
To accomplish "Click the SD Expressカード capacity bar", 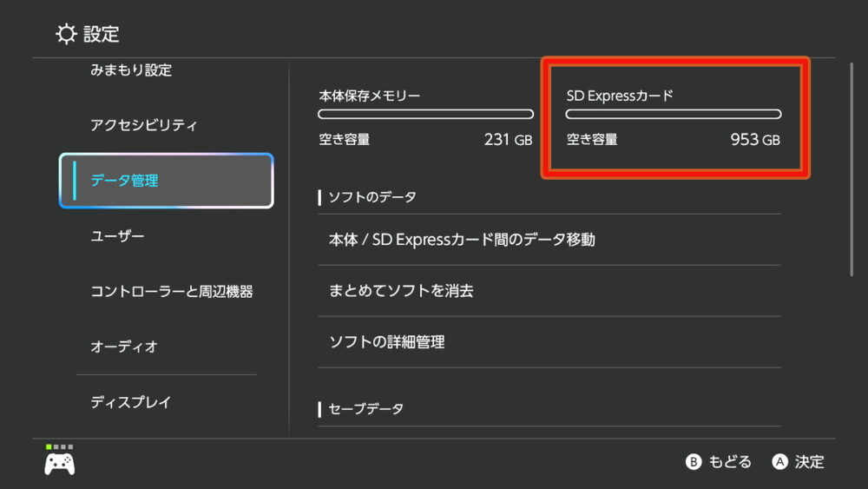I will (x=674, y=114).
